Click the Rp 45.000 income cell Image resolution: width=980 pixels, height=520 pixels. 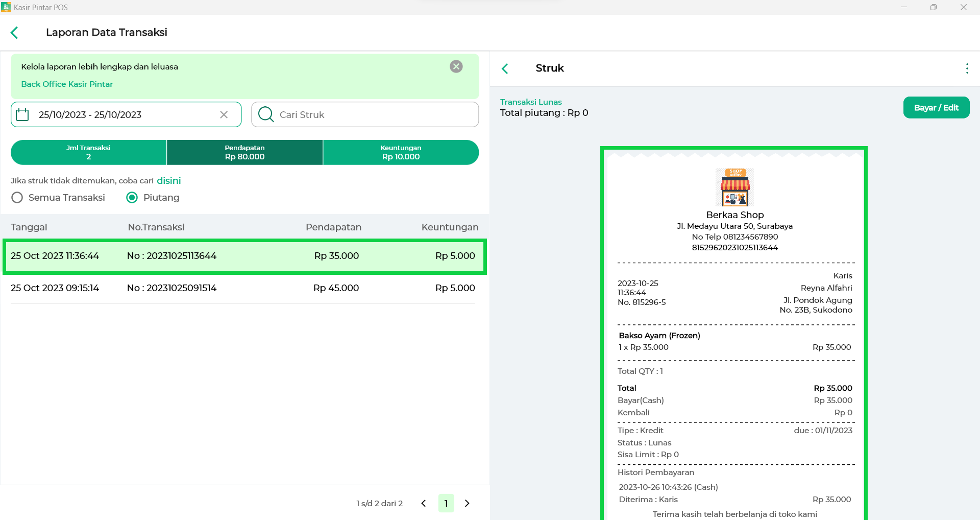pos(336,288)
